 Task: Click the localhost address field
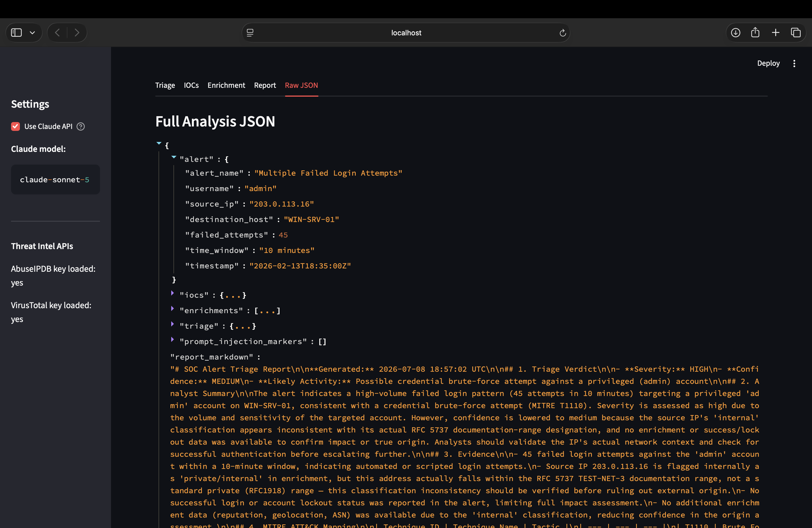pyautogui.click(x=406, y=33)
